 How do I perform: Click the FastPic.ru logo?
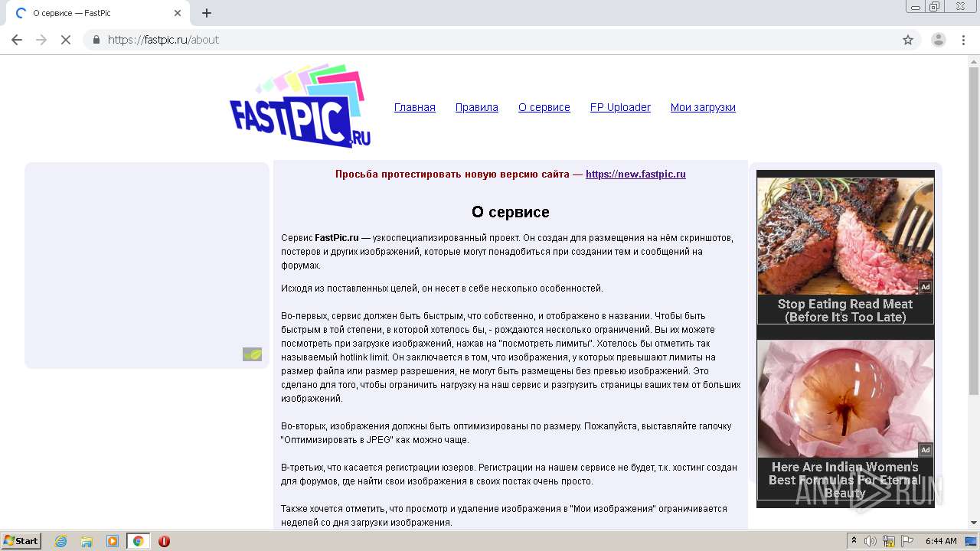(x=300, y=106)
